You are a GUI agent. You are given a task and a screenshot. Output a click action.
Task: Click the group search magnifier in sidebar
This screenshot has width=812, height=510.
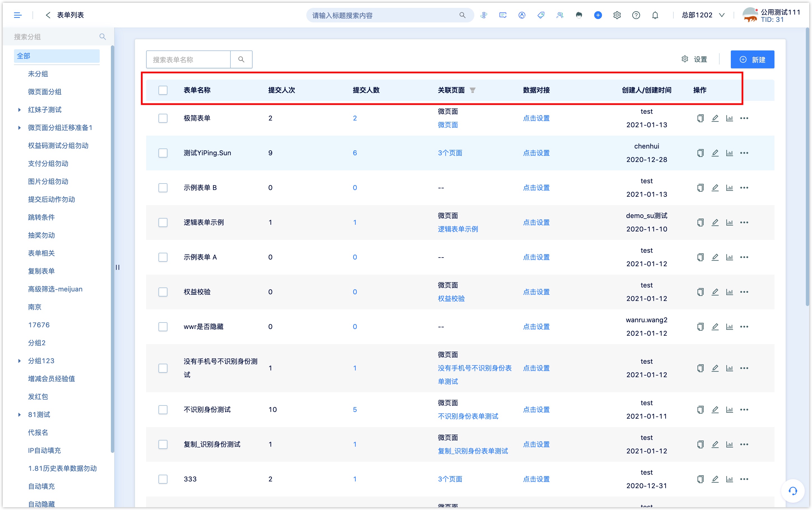(102, 36)
